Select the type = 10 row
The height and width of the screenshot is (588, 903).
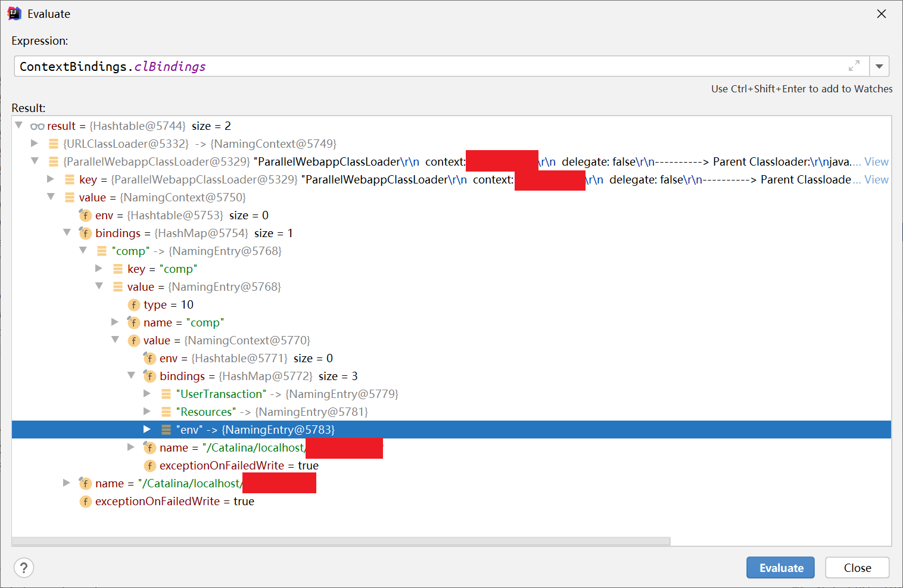coord(451,304)
